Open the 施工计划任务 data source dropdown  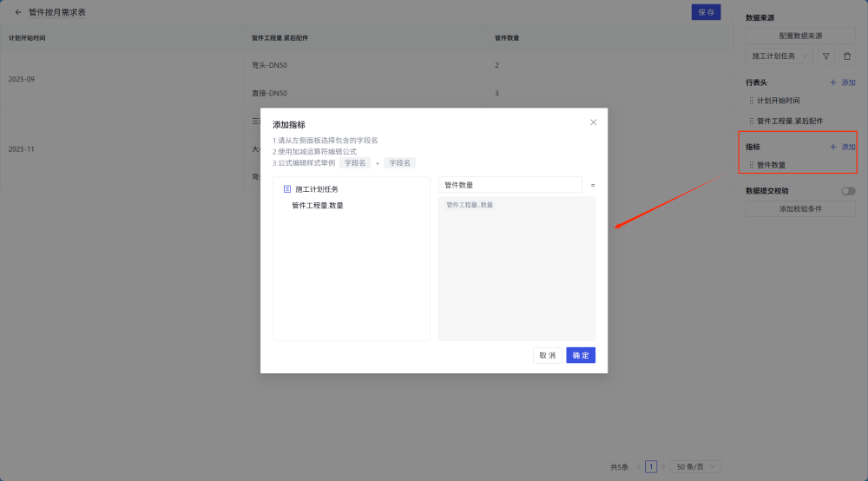click(x=779, y=56)
